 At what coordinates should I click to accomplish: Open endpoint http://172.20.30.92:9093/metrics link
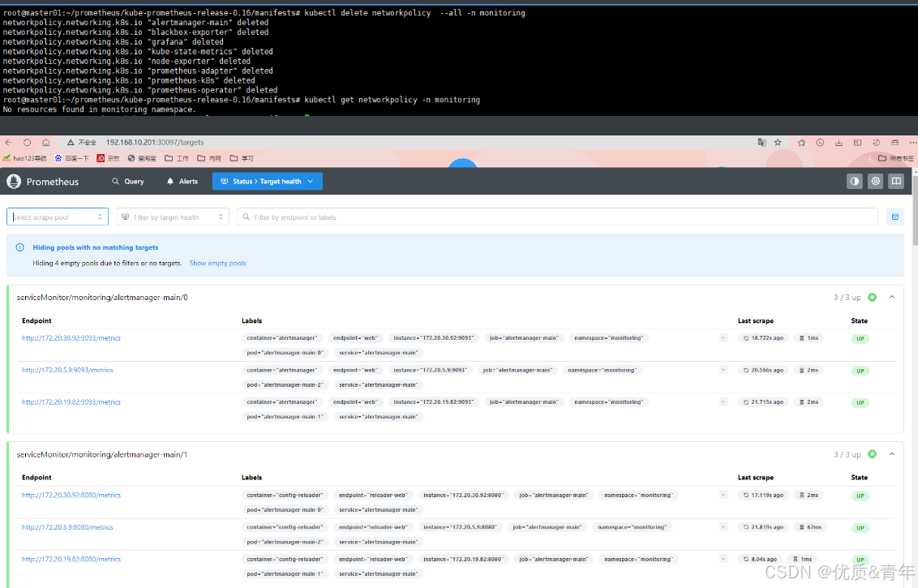[71, 338]
